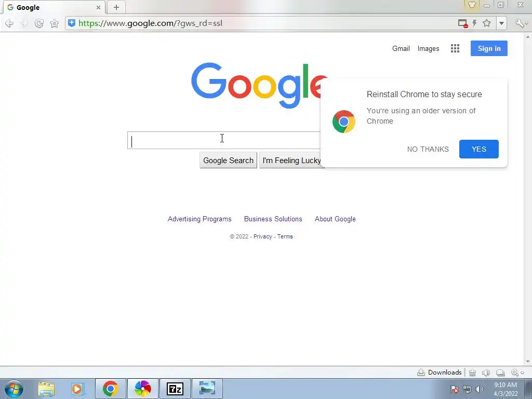Click the star icon beside the reload button
The height and width of the screenshot is (399, 532).
click(x=54, y=23)
